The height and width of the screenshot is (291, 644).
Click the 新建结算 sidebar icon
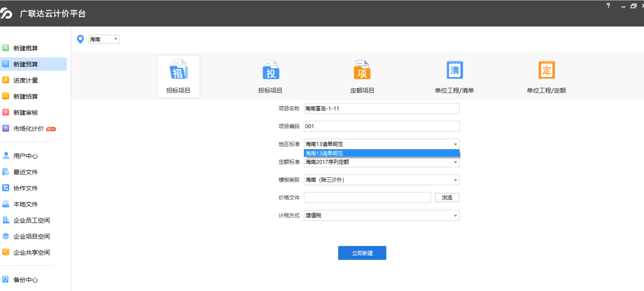click(x=6, y=96)
